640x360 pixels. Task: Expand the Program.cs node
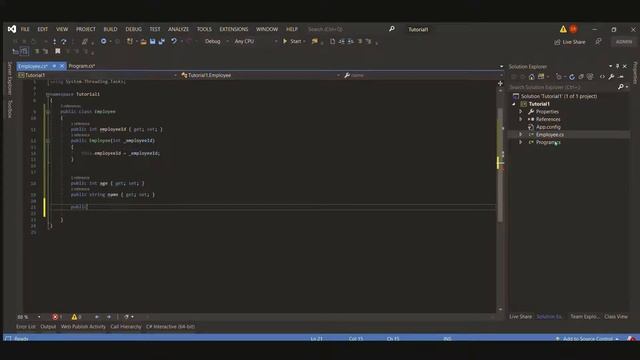(521, 142)
